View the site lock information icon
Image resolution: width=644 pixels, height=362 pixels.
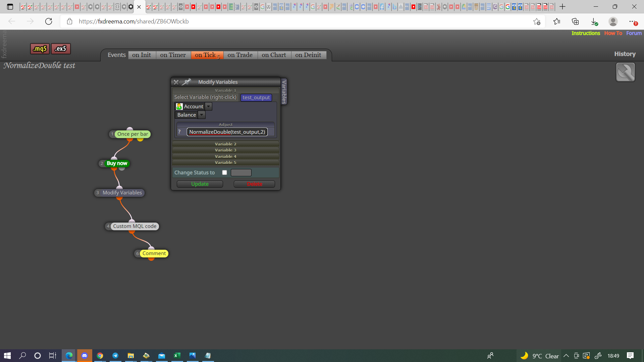coord(69,21)
